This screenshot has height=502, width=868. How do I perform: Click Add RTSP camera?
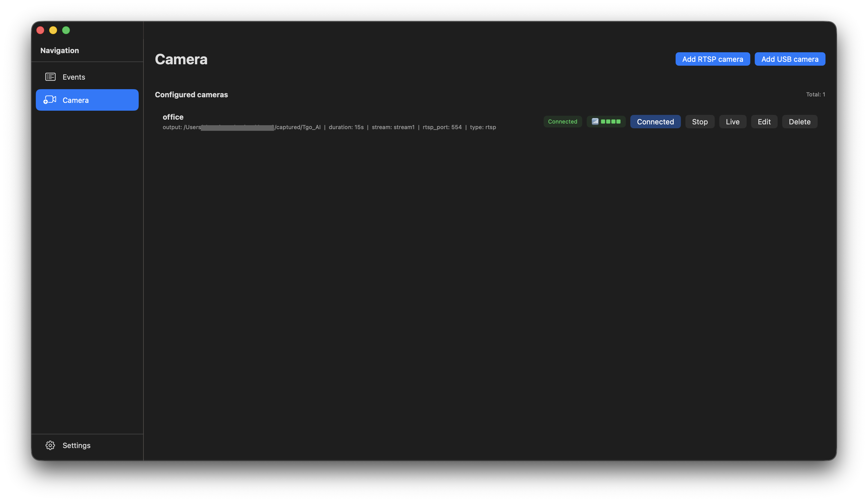click(x=712, y=59)
